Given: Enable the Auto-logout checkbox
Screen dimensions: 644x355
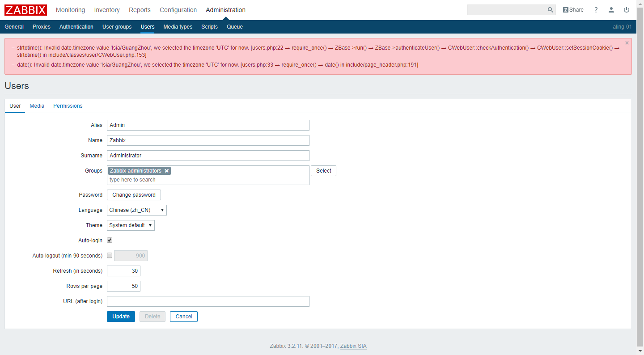Looking at the screenshot, I should click(x=110, y=256).
